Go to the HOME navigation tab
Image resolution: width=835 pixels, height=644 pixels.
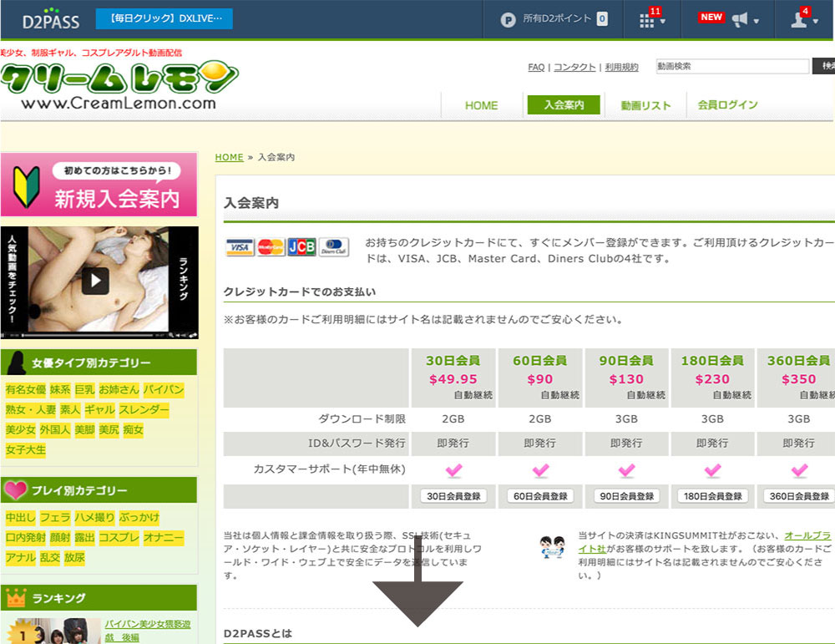(x=481, y=105)
